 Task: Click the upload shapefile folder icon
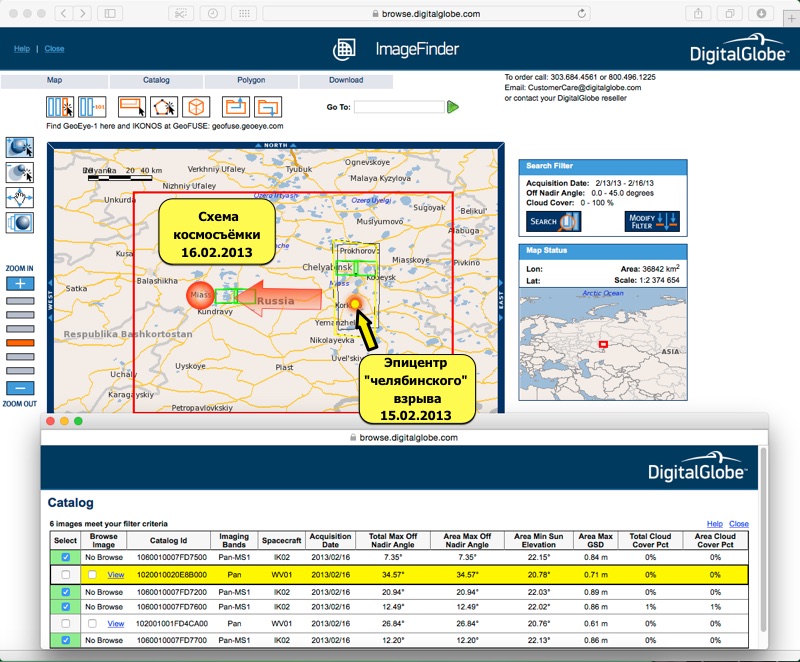click(x=236, y=107)
